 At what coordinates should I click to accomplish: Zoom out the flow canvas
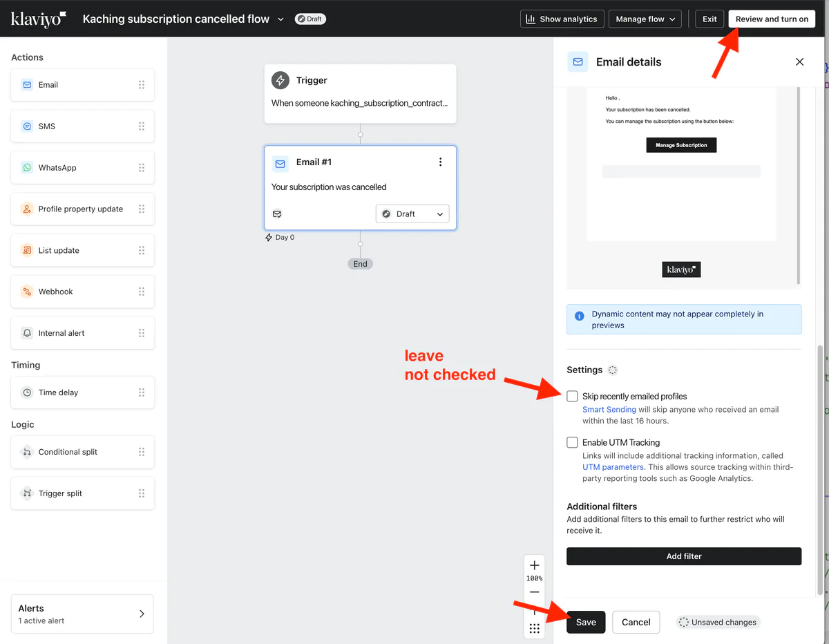534,592
